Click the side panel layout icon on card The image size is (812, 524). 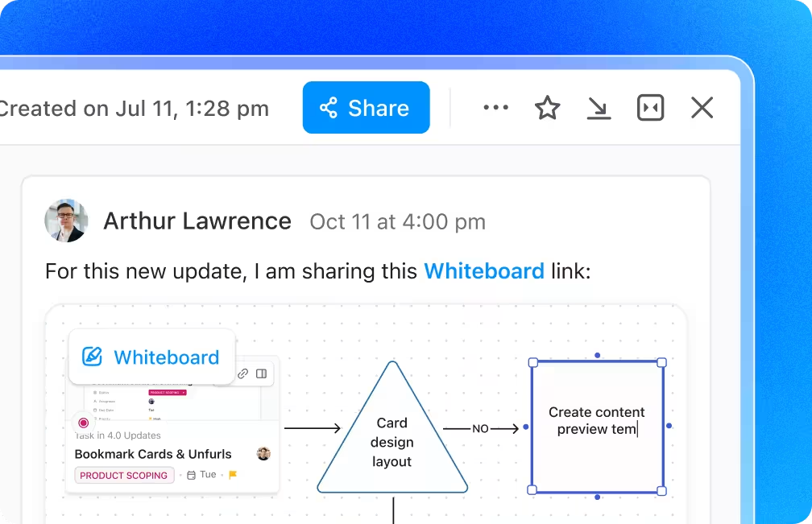(262, 373)
